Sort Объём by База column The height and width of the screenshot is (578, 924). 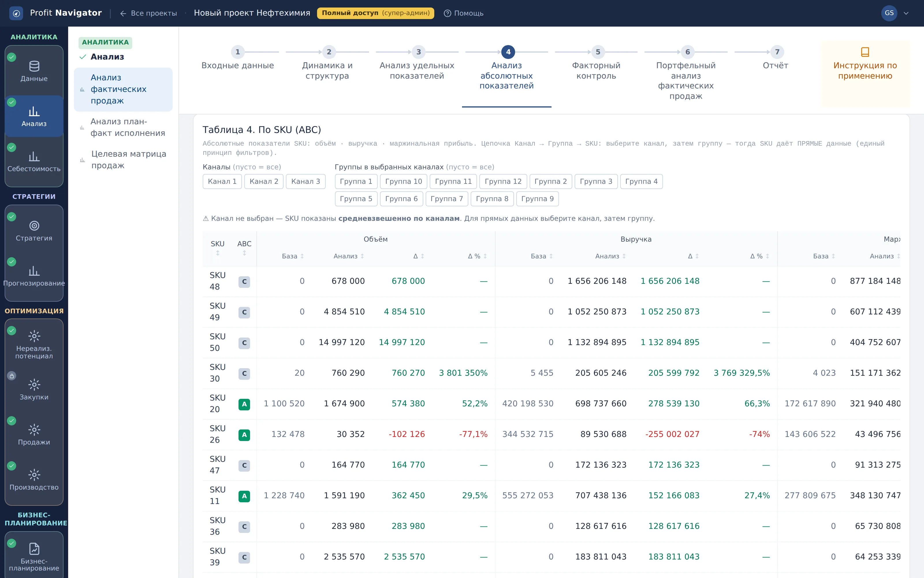[293, 256]
